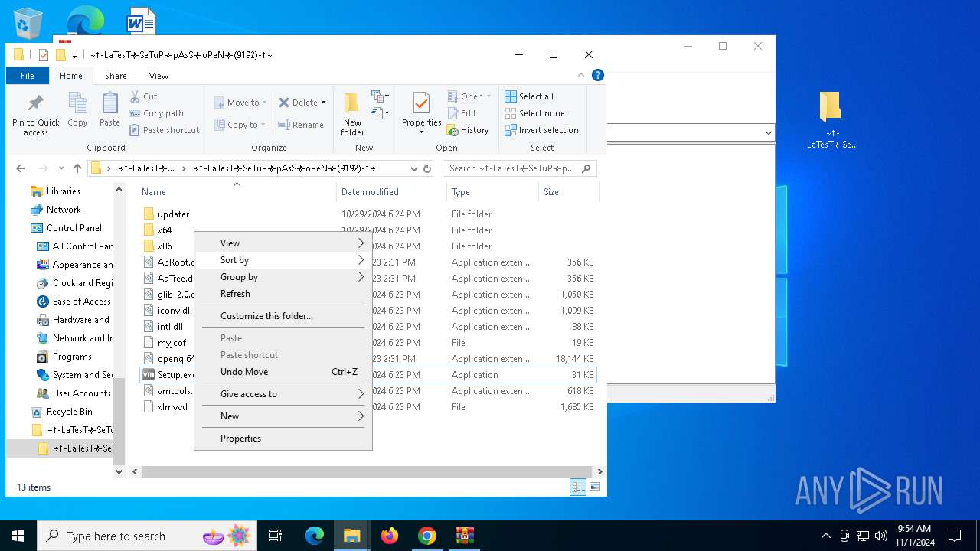The height and width of the screenshot is (551, 980).
Task: Select Control Panel in navigation pane
Action: (x=73, y=228)
